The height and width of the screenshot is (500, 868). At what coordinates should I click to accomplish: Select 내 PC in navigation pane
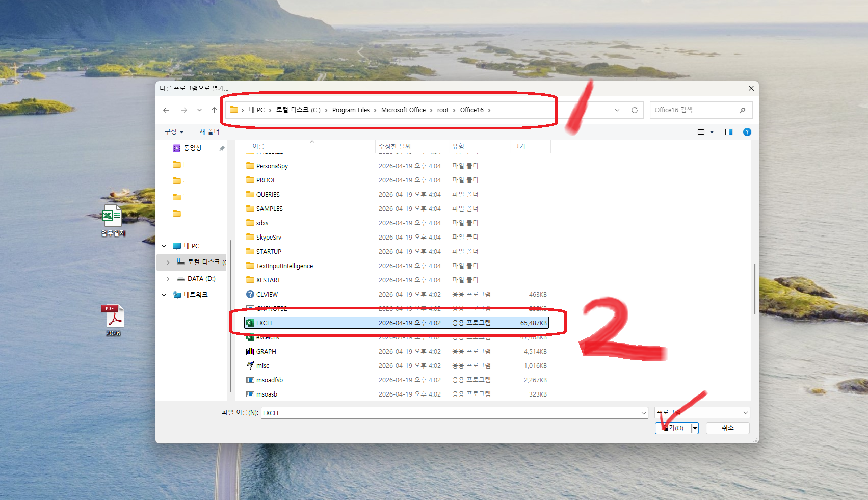[x=191, y=246]
